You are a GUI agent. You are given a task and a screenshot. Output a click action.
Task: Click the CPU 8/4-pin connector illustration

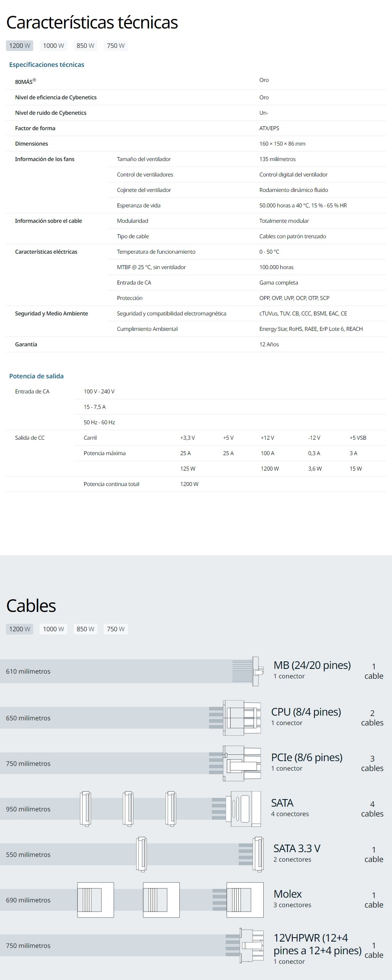coord(242,718)
